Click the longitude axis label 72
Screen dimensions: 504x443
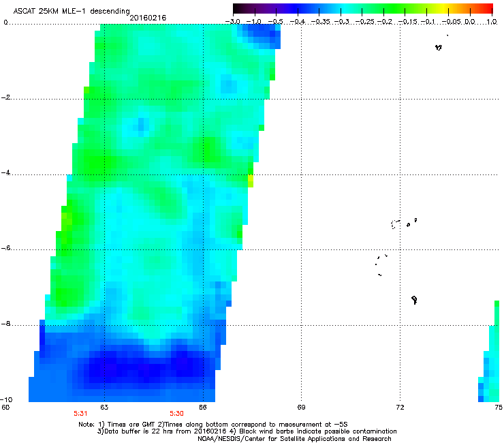(400, 408)
